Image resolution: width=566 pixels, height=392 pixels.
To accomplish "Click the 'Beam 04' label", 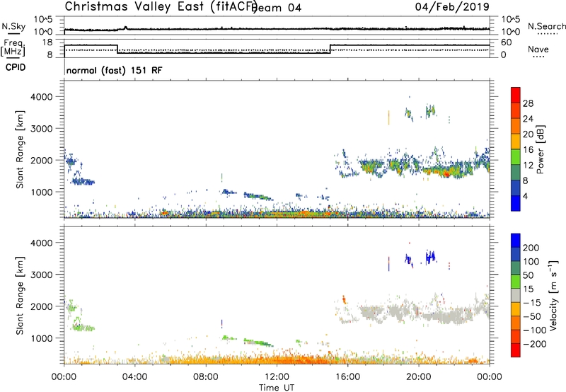I will pyautogui.click(x=277, y=8).
